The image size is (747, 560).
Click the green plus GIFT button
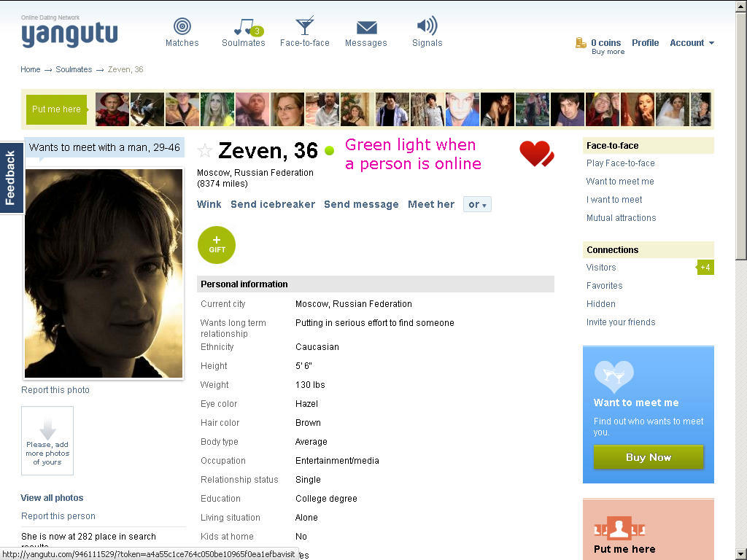tap(217, 245)
